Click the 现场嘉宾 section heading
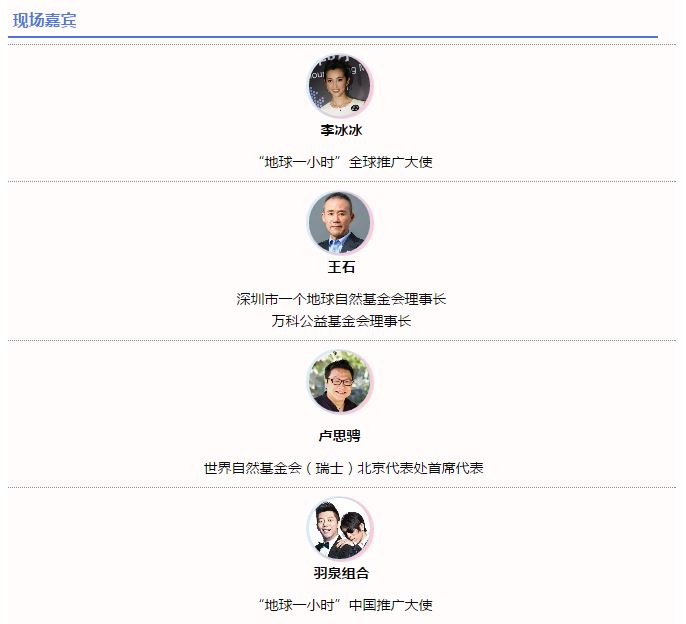 point(44,21)
